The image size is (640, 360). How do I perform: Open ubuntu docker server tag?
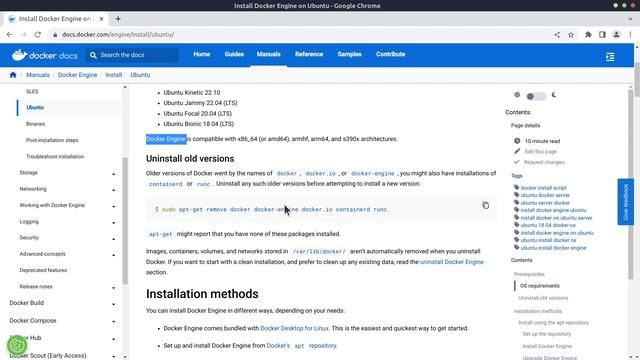[x=545, y=195]
